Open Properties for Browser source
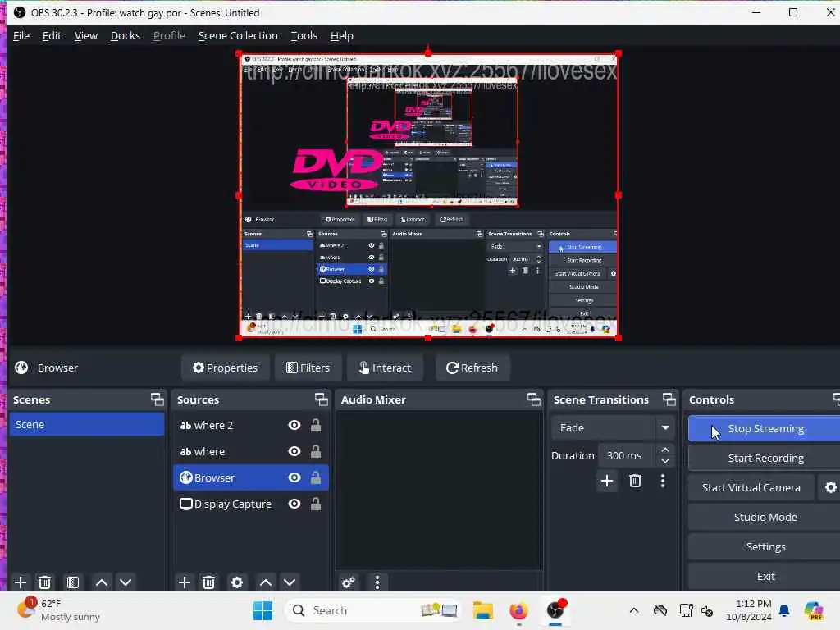Screen dimensions: 840x630 point(225,367)
